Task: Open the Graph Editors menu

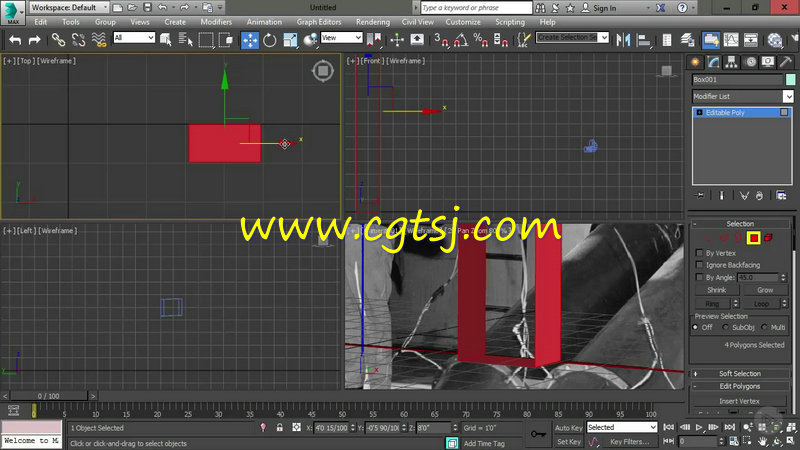Action: pyautogui.click(x=319, y=22)
